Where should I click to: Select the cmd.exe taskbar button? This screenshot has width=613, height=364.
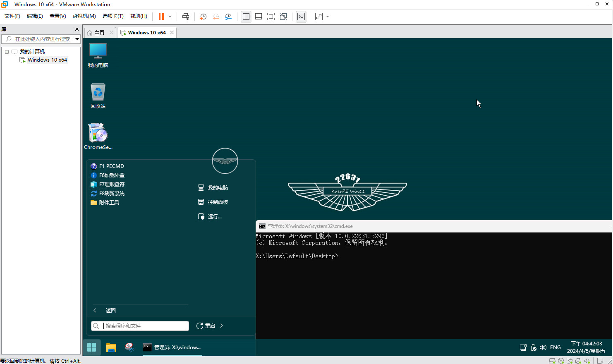(172, 347)
